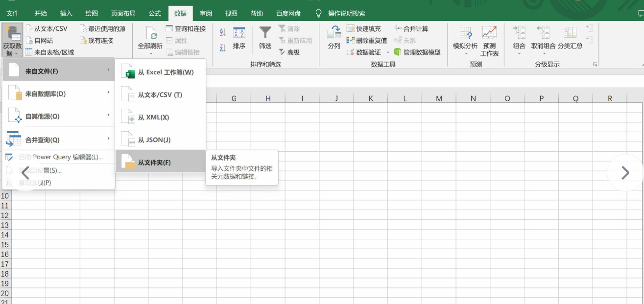Click 高级 (Advanced) filter

click(x=289, y=52)
